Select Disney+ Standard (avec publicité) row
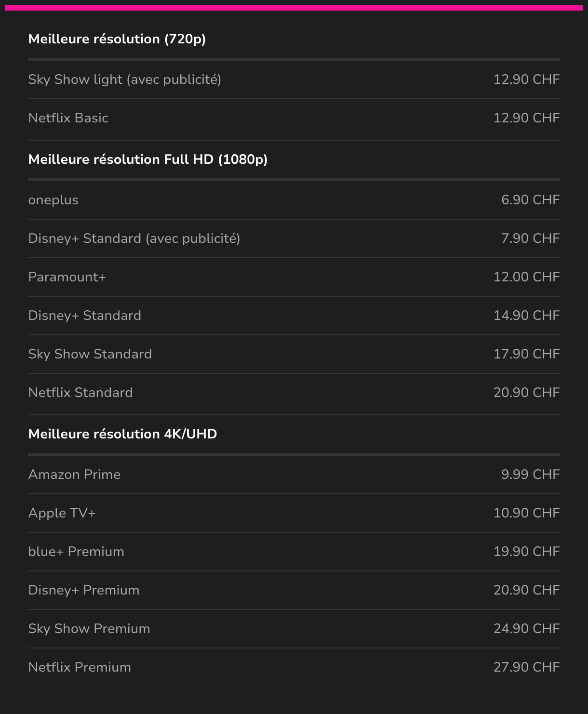 134,238
